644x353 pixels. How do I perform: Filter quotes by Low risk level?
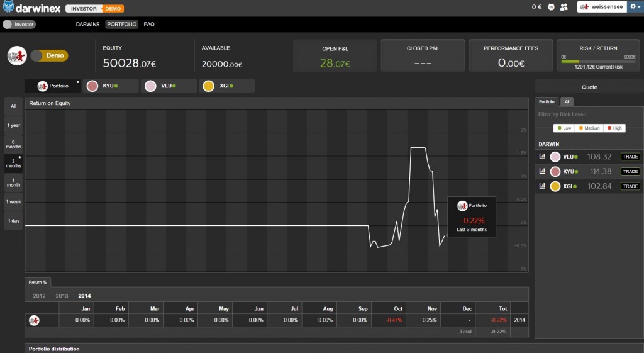564,128
